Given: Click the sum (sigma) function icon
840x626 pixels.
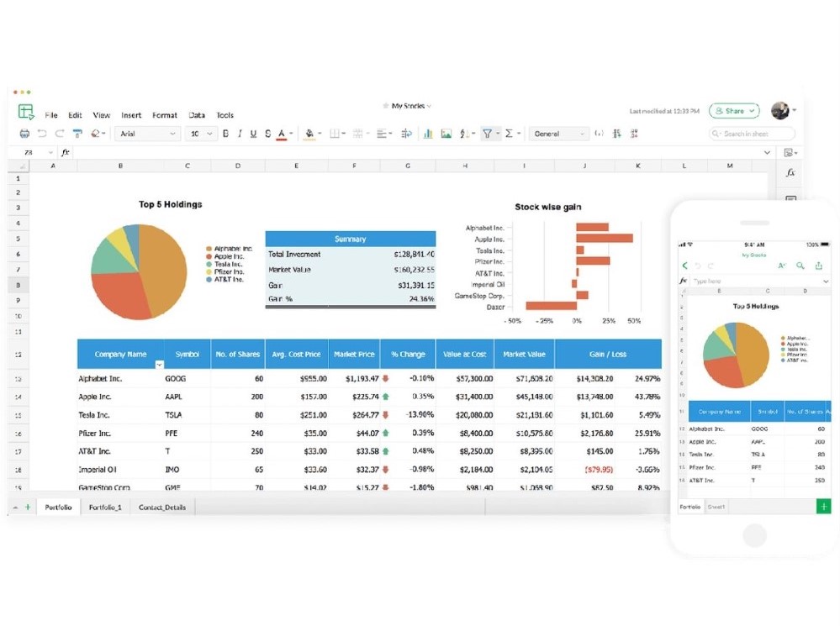Looking at the screenshot, I should point(509,134).
